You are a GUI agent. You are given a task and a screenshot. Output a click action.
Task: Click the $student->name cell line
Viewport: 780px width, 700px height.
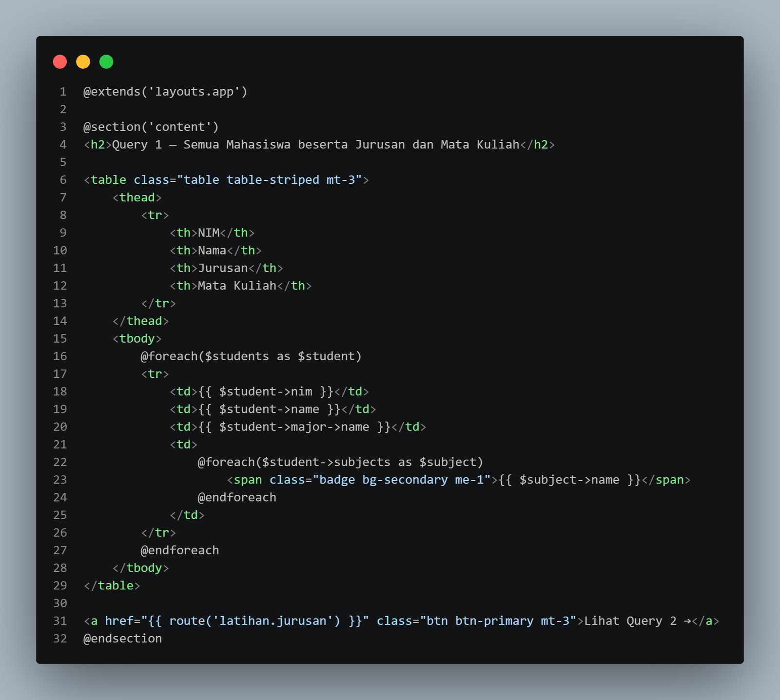(x=273, y=409)
